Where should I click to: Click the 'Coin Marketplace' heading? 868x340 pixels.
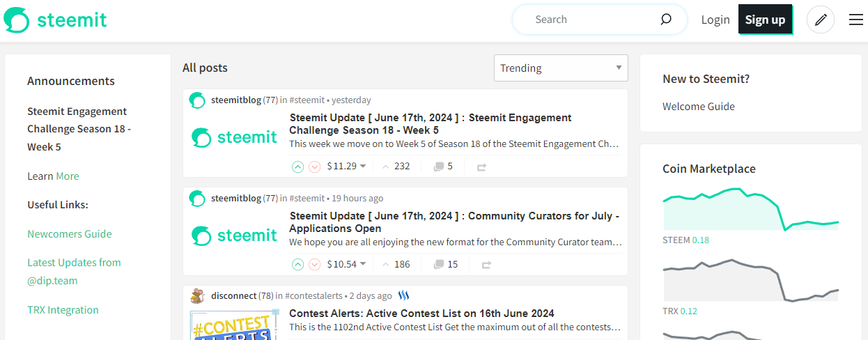click(x=709, y=169)
